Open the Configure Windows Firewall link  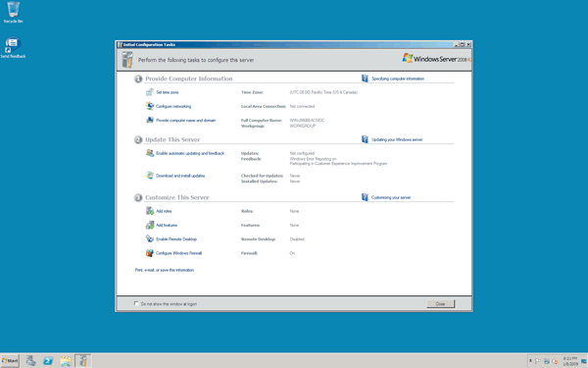pos(179,253)
